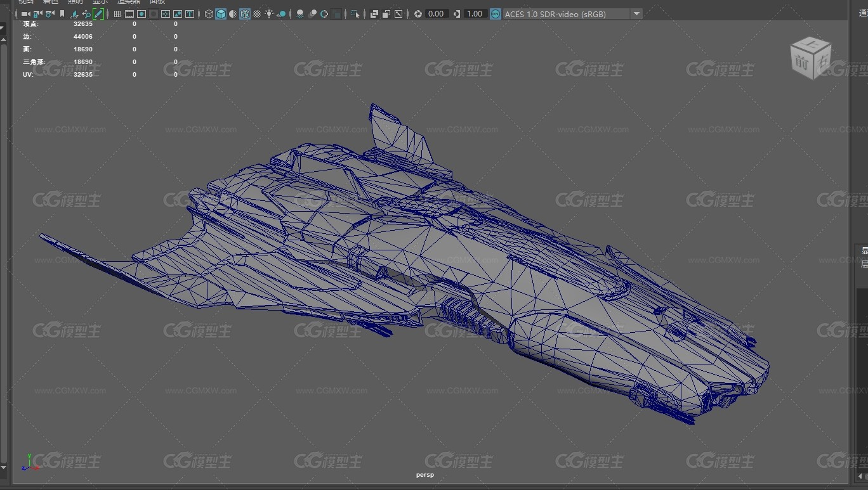This screenshot has height=490, width=868.
Task: Open ACES 1.0 SDR-video view transform dropdown
Action: click(572, 13)
